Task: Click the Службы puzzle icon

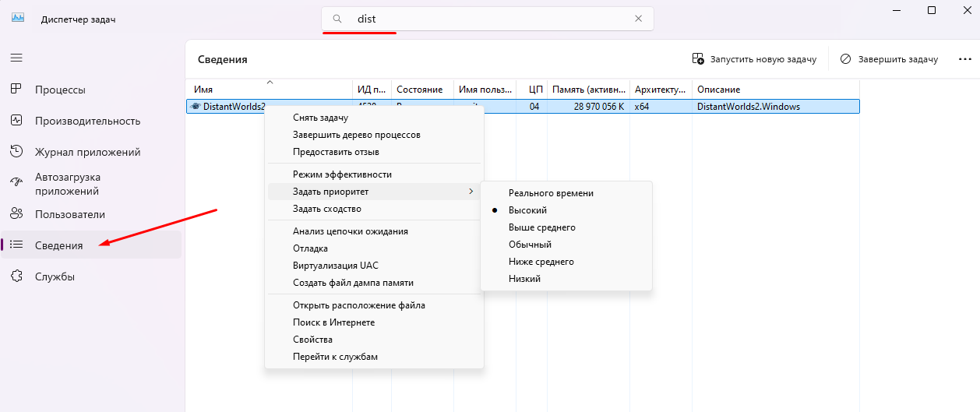Action: (16, 276)
